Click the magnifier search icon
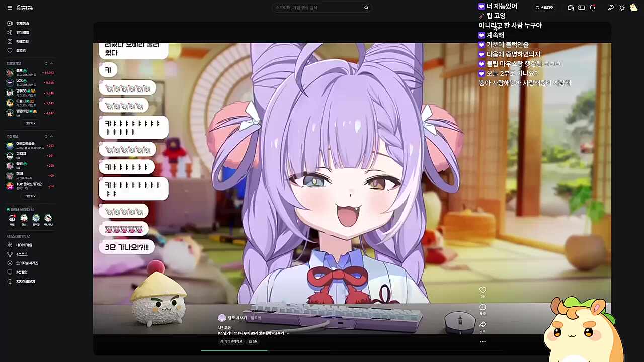644x362 pixels. pos(366,8)
